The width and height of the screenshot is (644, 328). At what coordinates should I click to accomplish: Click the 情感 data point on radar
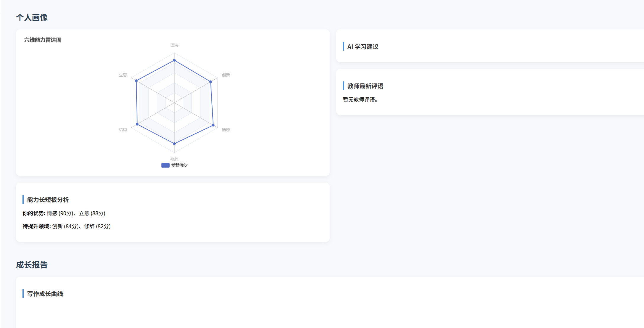point(213,125)
